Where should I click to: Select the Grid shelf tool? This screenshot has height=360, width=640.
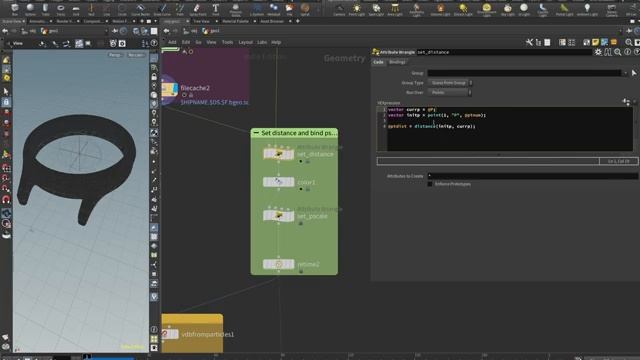coord(76,9)
